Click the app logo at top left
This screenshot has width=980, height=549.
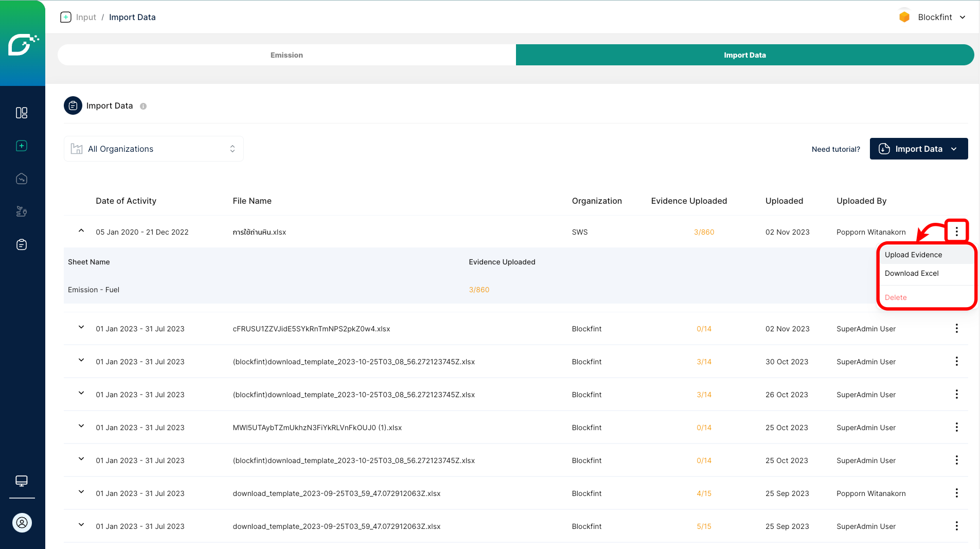pos(23,44)
